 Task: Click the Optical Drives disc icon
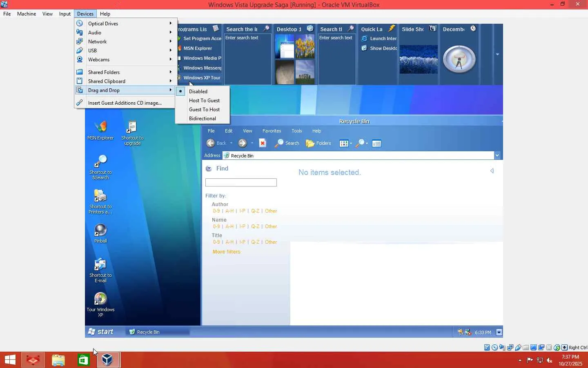(80, 23)
